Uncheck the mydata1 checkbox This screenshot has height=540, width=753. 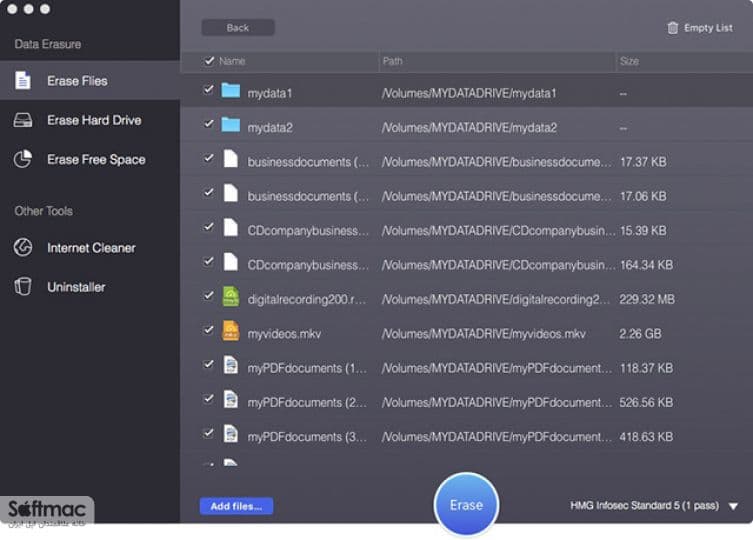click(208, 89)
